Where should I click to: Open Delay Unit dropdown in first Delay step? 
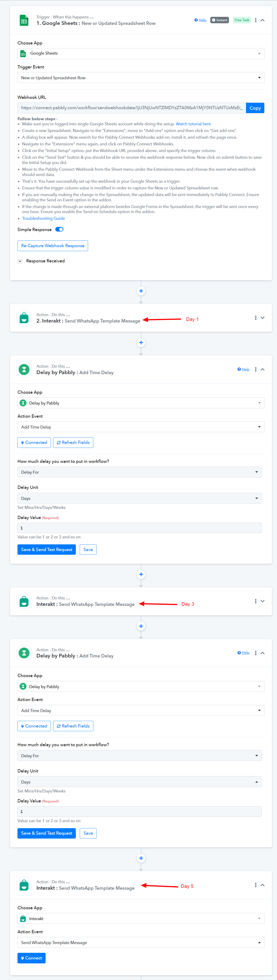(140, 498)
